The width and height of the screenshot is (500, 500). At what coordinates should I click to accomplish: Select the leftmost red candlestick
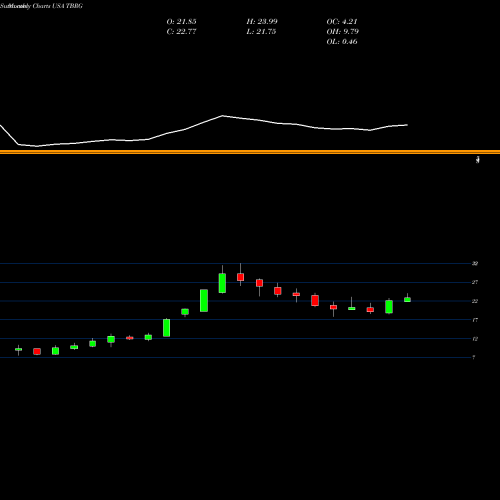point(37,352)
